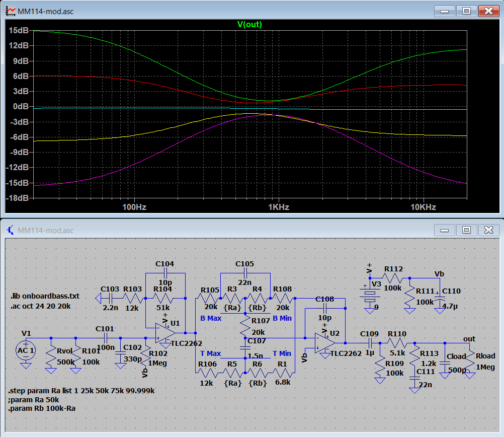
Task: Open the plot window's system menu icon
Action: pyautogui.click(x=11, y=11)
